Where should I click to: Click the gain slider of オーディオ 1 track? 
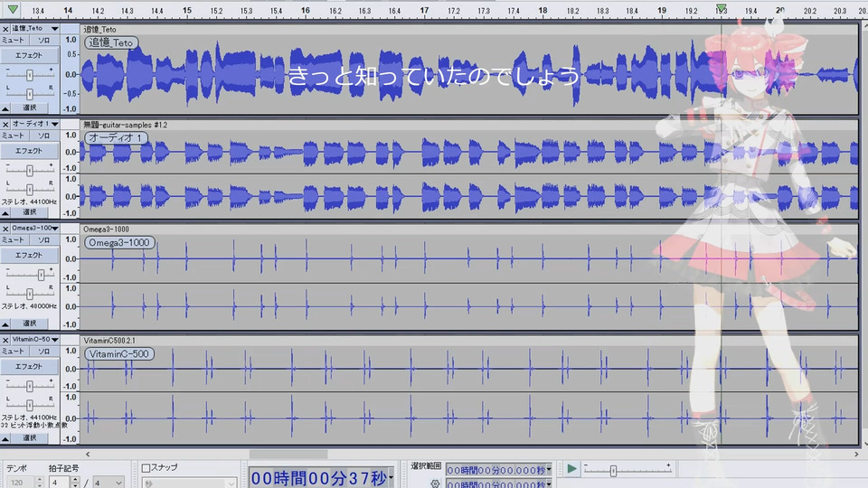pyautogui.click(x=29, y=171)
